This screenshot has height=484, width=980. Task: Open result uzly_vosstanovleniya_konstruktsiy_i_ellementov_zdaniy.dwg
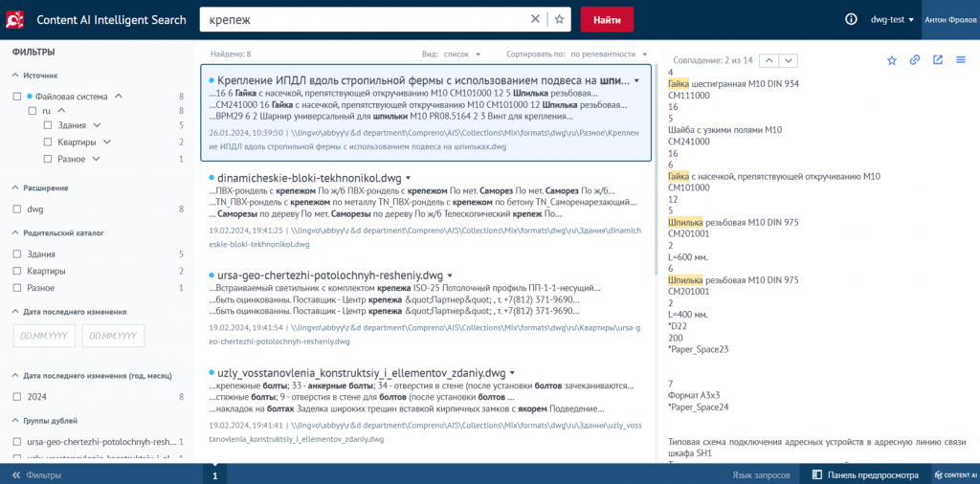tap(361, 373)
